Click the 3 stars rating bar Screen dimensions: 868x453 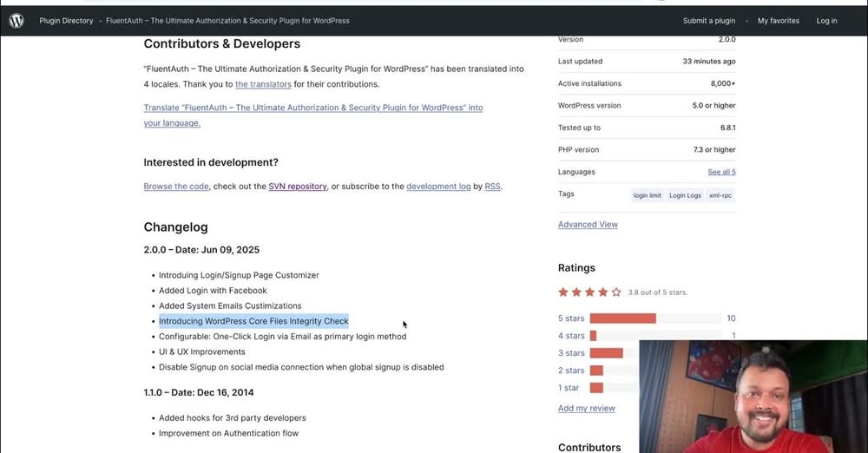(615, 352)
